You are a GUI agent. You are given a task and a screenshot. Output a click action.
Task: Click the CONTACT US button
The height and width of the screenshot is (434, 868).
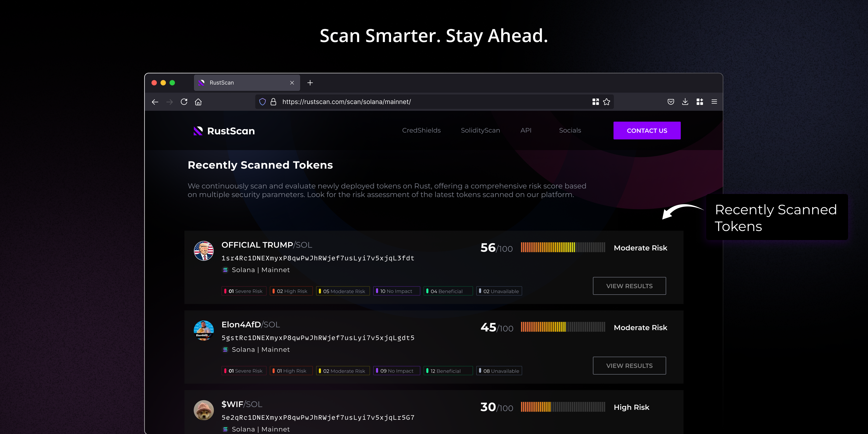pyautogui.click(x=647, y=130)
